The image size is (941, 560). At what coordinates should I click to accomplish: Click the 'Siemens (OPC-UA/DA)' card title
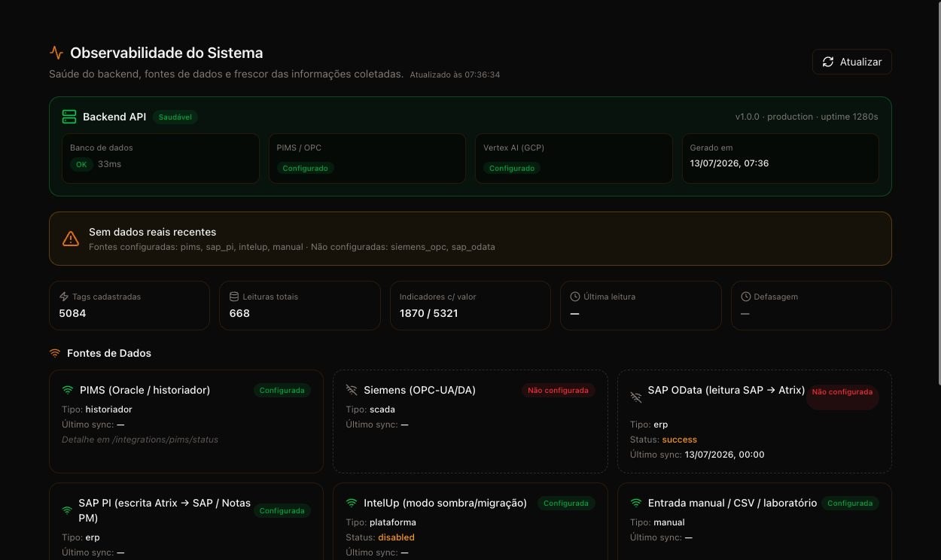(x=420, y=390)
